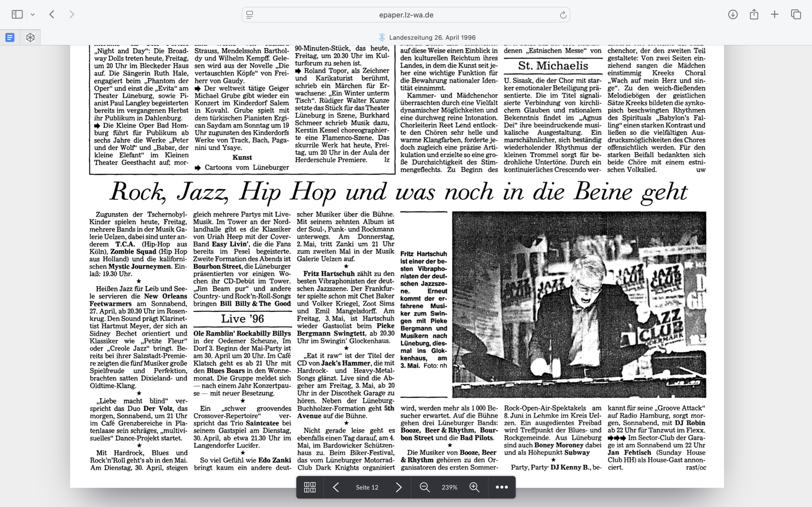
Task: Click the epaper.lz-wa.de address bar
Action: coord(406,15)
